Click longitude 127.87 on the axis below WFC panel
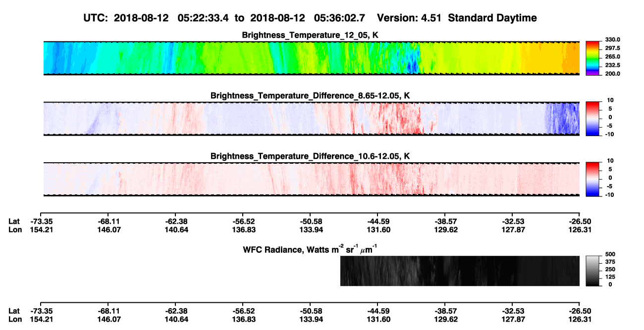The height and width of the screenshot is (330, 644). point(512,319)
